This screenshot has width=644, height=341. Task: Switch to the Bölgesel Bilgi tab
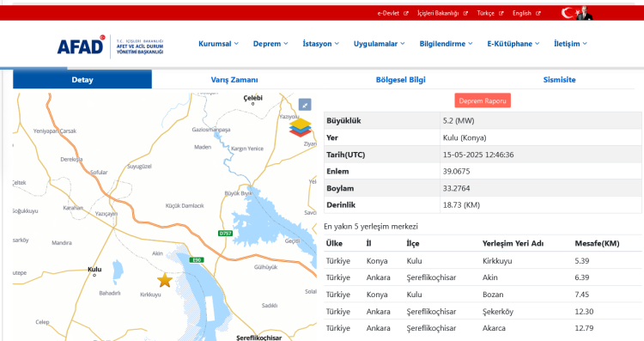click(x=400, y=80)
